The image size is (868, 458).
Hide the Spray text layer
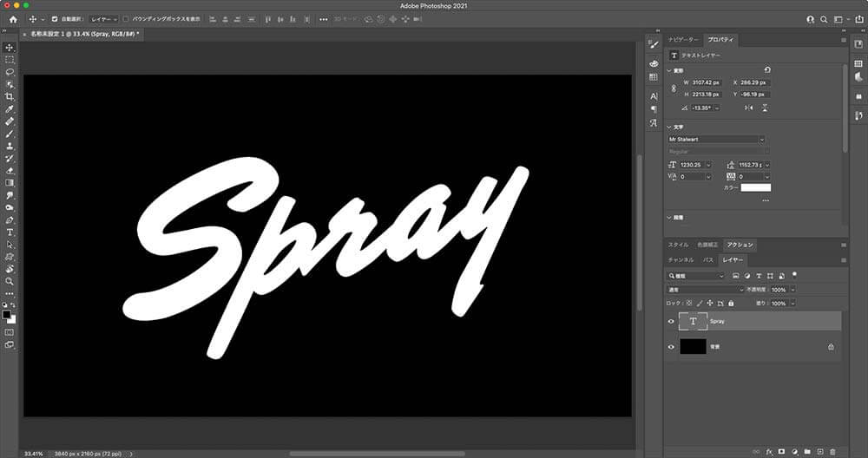click(x=671, y=321)
